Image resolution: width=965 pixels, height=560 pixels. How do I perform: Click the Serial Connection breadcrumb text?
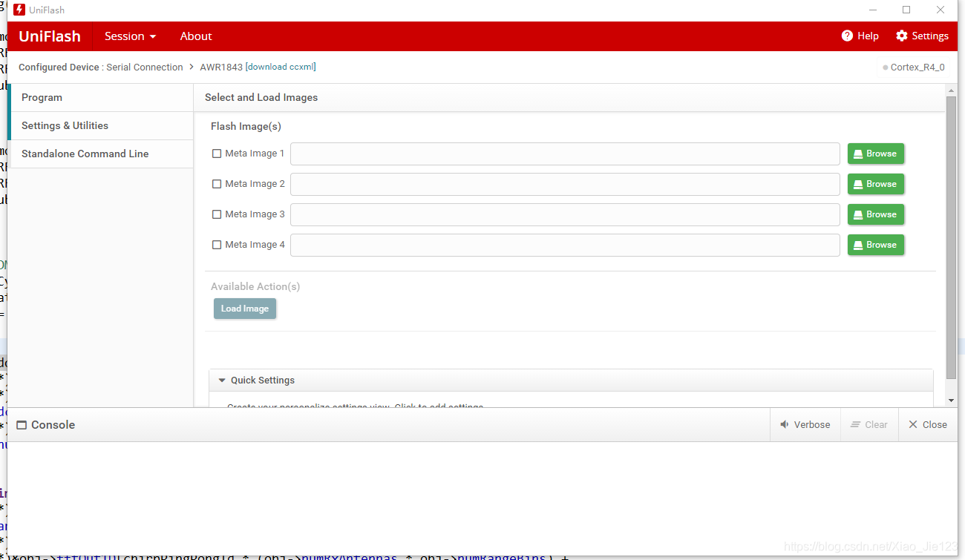pyautogui.click(x=145, y=67)
